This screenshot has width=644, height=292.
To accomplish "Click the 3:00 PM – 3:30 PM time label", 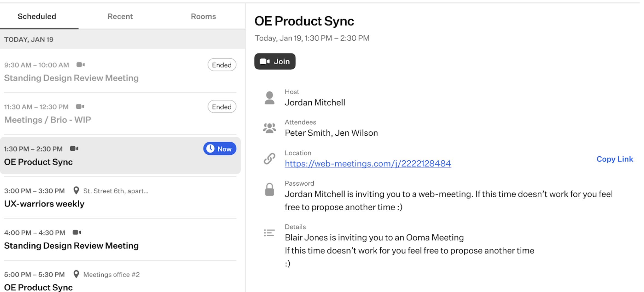I will tap(34, 191).
